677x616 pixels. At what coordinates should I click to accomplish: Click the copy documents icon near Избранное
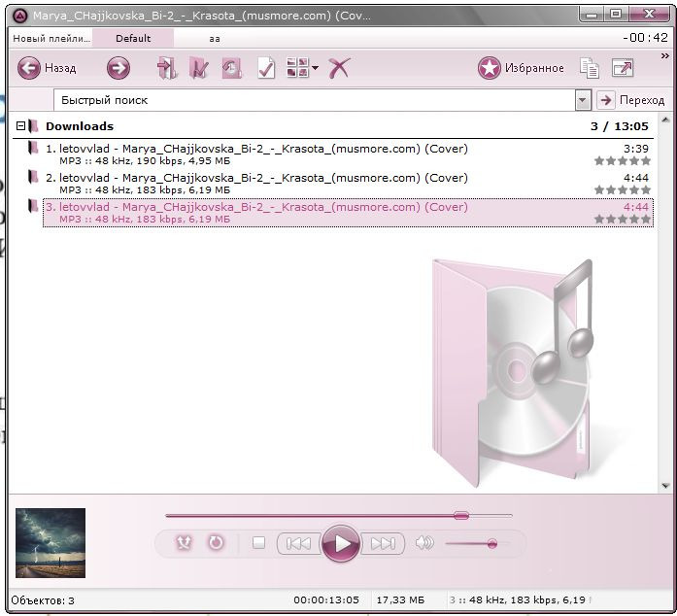[x=590, y=68]
